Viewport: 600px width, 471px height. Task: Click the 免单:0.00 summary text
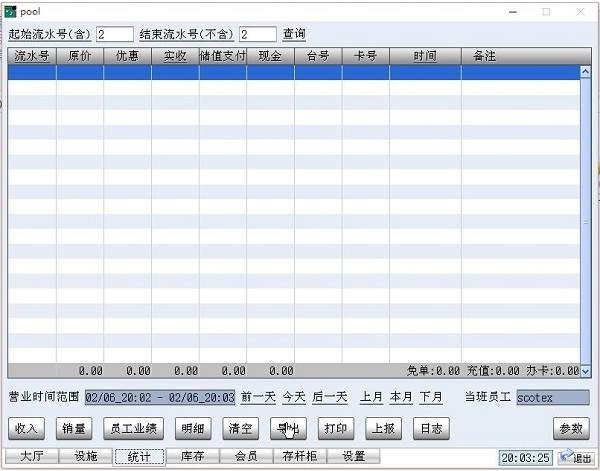click(x=433, y=371)
